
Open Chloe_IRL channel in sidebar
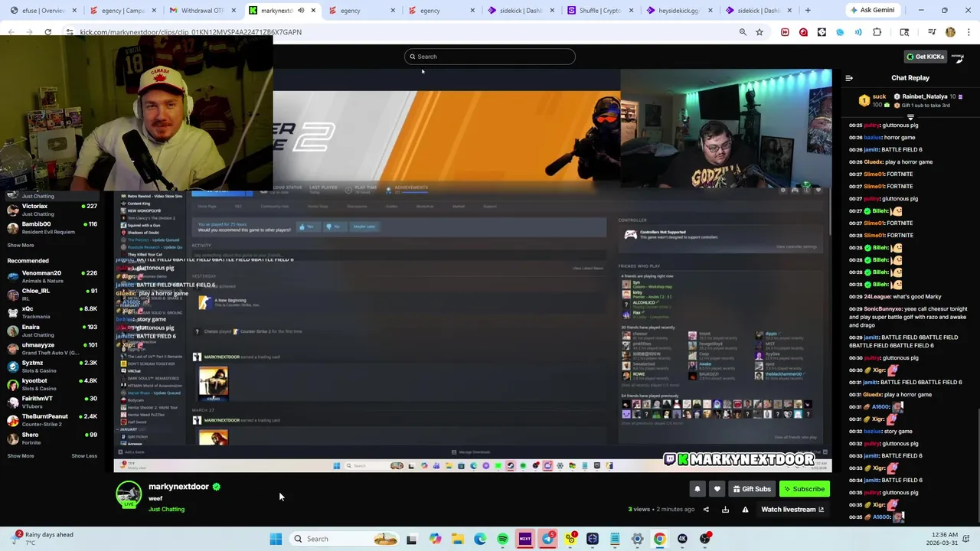point(52,295)
